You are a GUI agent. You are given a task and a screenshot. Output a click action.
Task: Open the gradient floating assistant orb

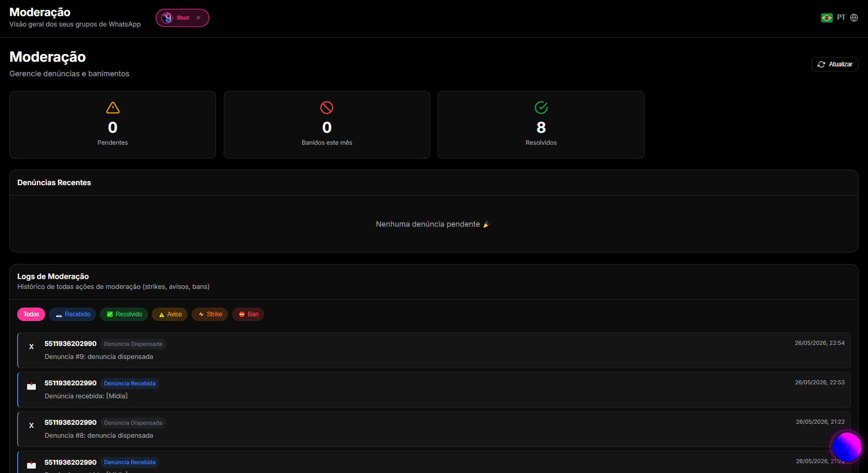click(847, 447)
